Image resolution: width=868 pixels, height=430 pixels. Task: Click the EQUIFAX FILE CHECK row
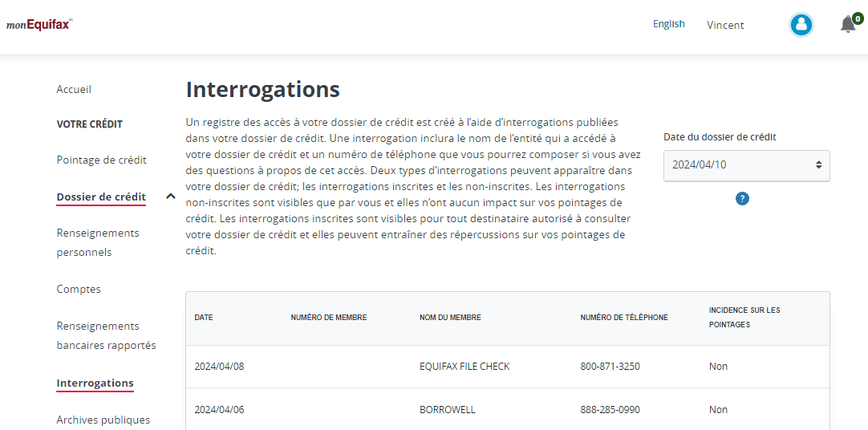[x=508, y=367]
